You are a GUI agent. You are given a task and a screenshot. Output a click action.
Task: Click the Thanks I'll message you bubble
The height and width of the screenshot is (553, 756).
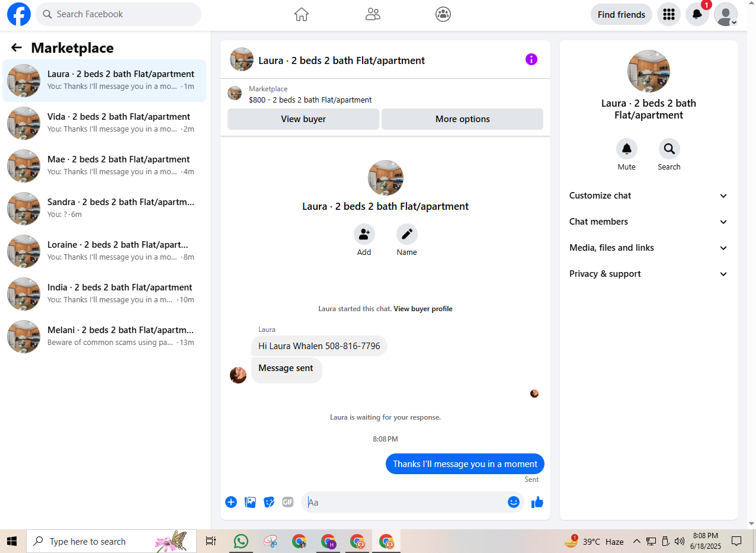pos(465,464)
